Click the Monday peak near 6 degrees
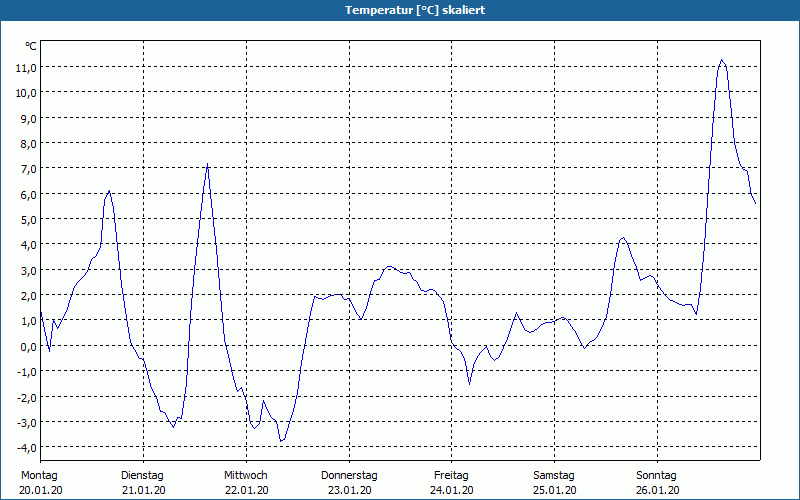 pos(109,191)
